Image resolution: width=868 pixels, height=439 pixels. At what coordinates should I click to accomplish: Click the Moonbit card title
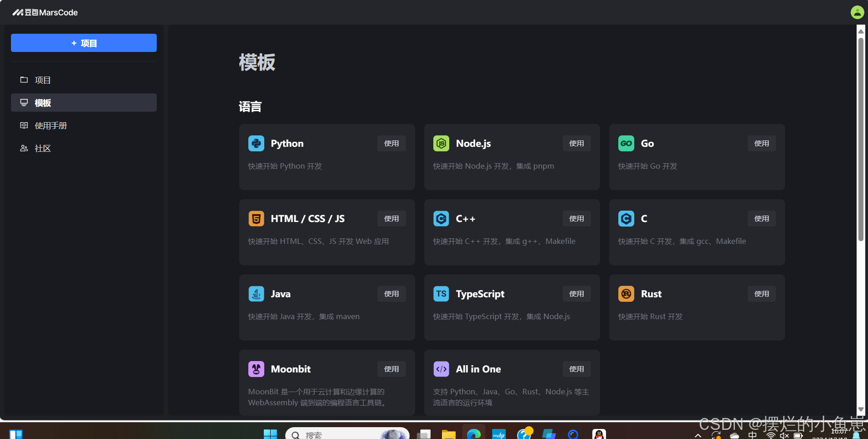pyautogui.click(x=291, y=369)
